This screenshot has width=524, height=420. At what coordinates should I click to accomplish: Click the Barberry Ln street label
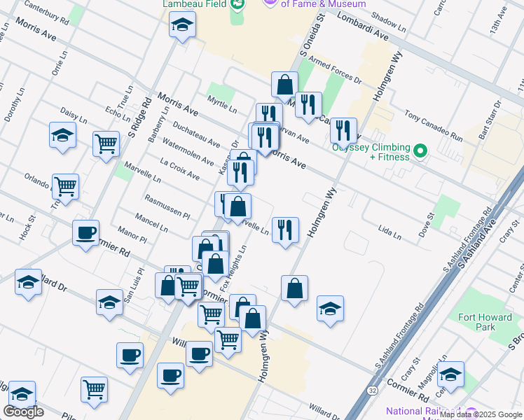pyautogui.click(x=159, y=124)
